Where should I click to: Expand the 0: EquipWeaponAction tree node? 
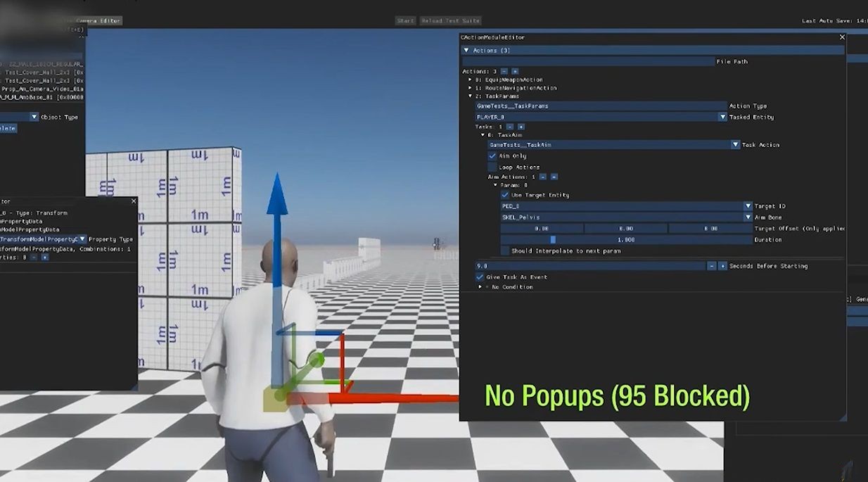point(470,80)
